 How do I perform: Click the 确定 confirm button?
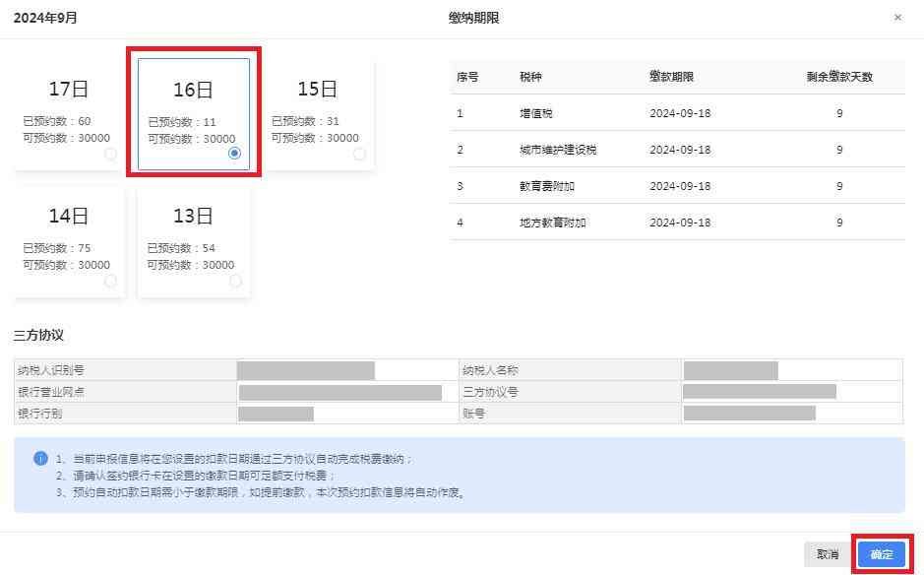881,554
